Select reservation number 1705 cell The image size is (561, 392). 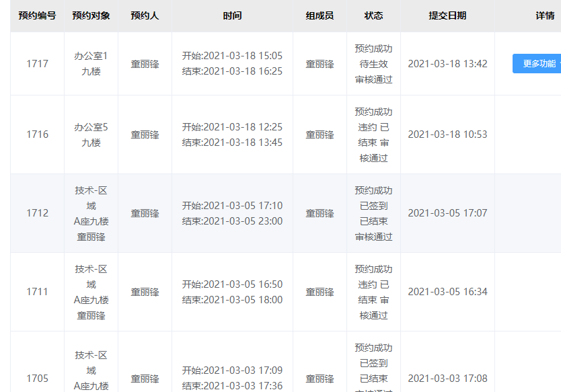coord(37,379)
